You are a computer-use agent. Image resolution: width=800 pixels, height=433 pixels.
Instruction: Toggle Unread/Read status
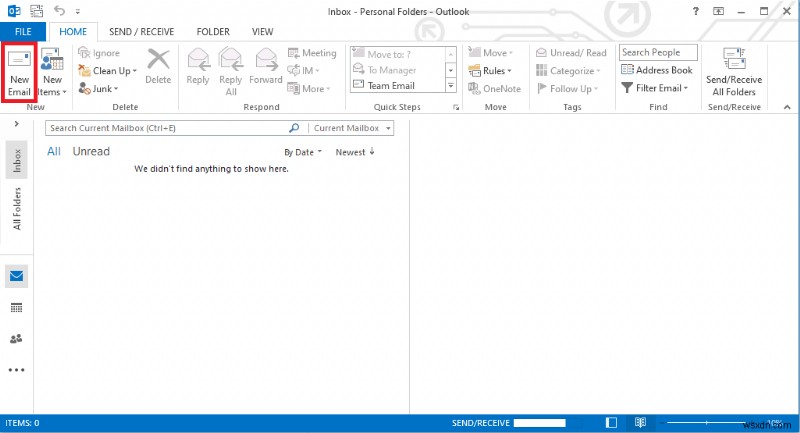tap(571, 53)
